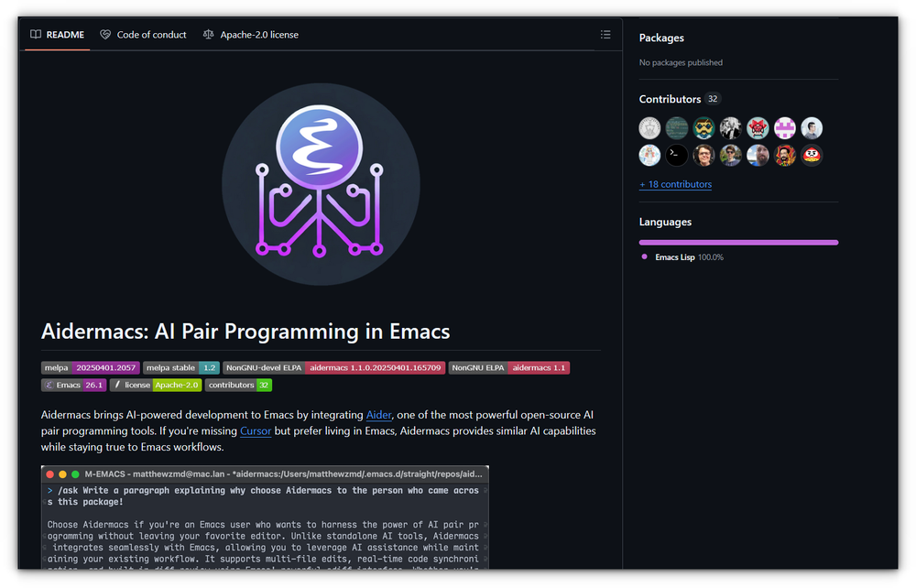
Task: Expand the list with + 18 contributors
Action: coord(675,184)
